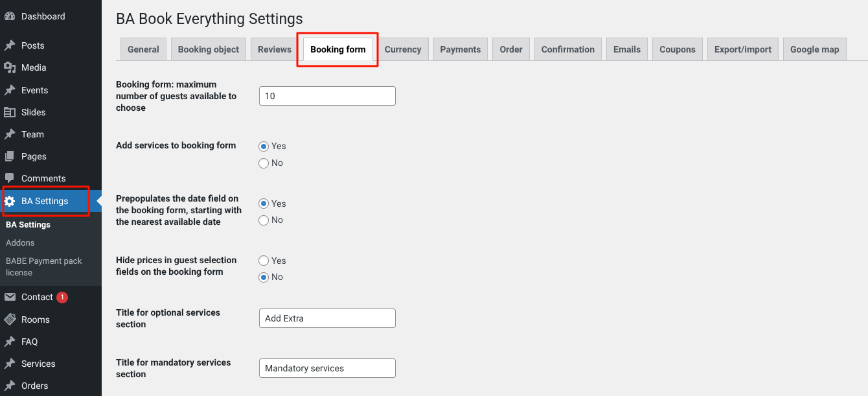Click the Comments bubble icon

[x=10, y=178]
